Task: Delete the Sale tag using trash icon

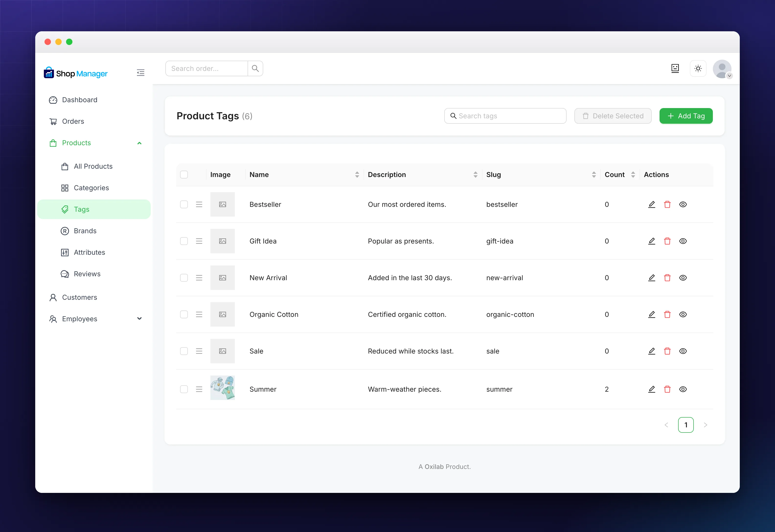Action: click(x=667, y=351)
